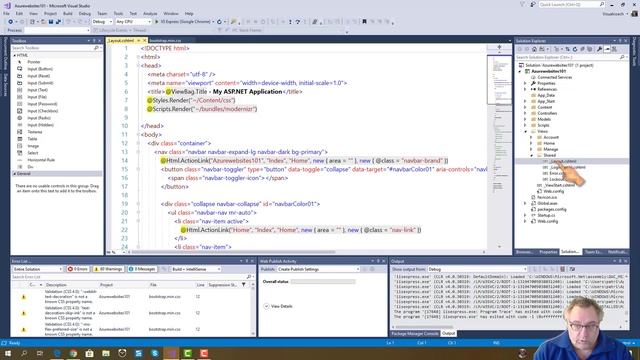Open Google Chrome from the taskbar
Image resolution: width=640 pixels, height=360 pixels.
(73, 353)
